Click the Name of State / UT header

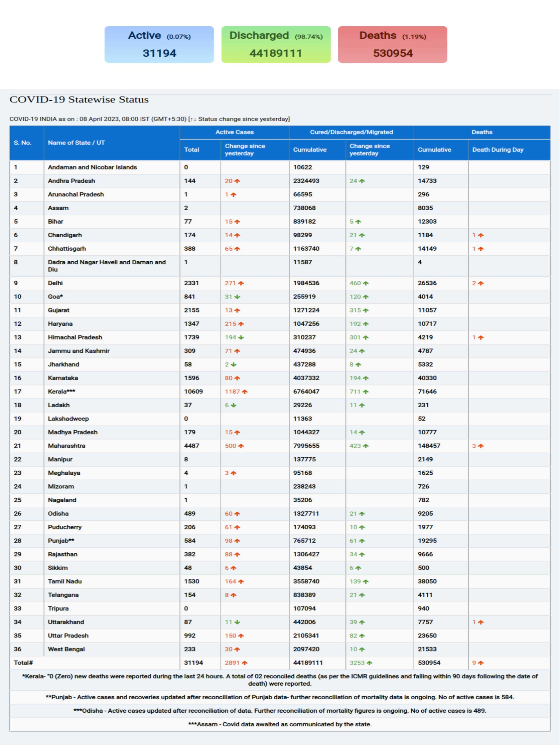click(x=76, y=143)
